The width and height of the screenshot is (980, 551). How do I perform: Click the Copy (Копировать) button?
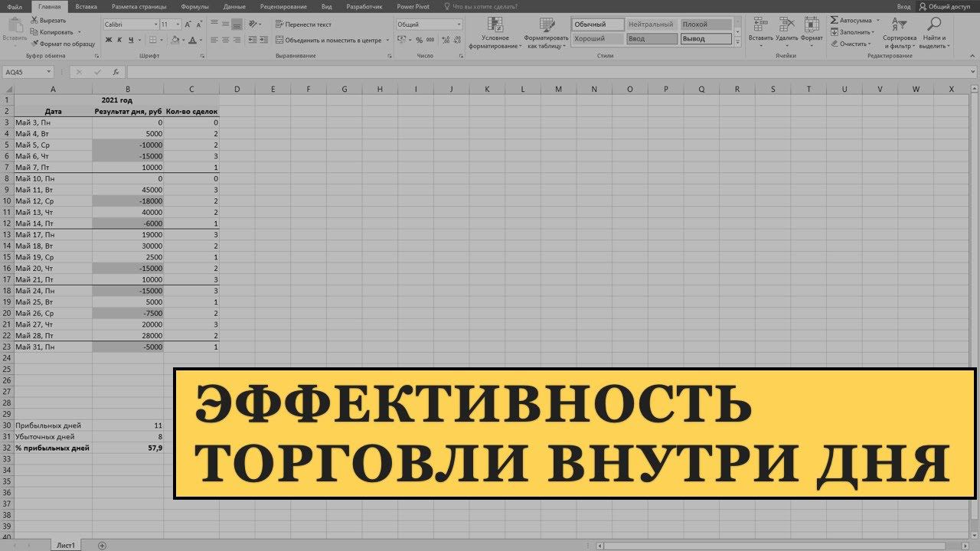point(52,32)
